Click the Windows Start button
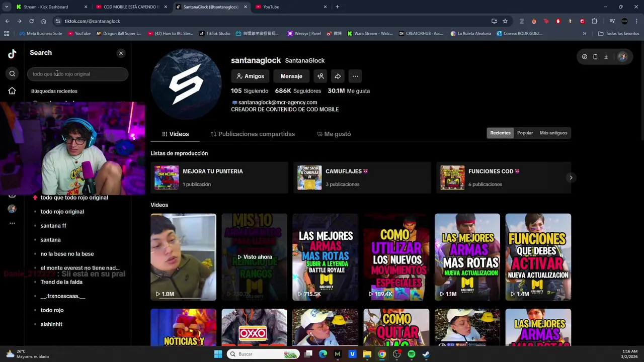644x362 pixels. (x=218, y=354)
